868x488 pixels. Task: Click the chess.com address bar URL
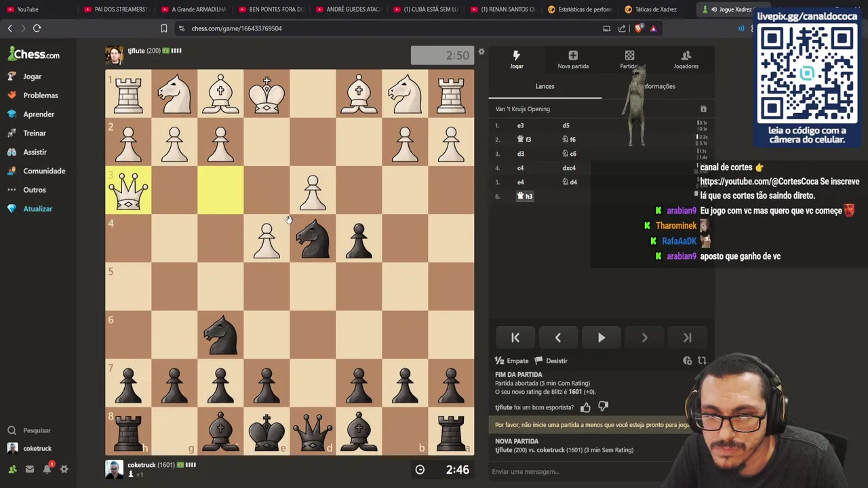pos(237,28)
